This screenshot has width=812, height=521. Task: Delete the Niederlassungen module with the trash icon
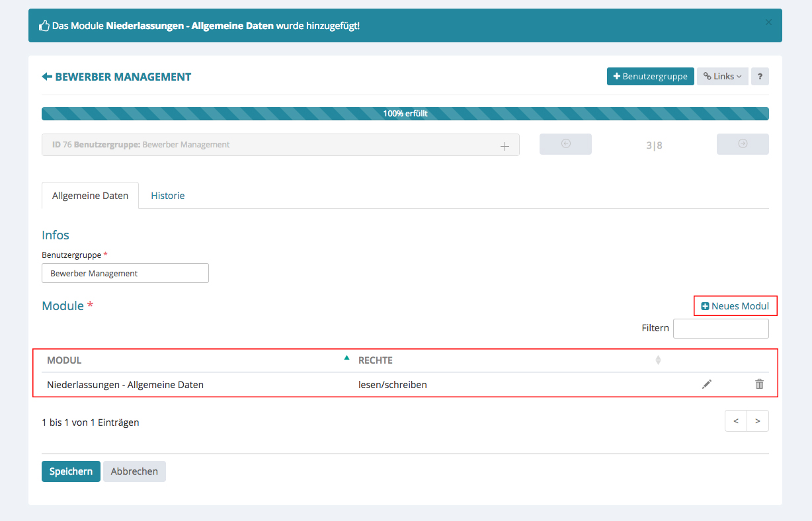click(759, 384)
